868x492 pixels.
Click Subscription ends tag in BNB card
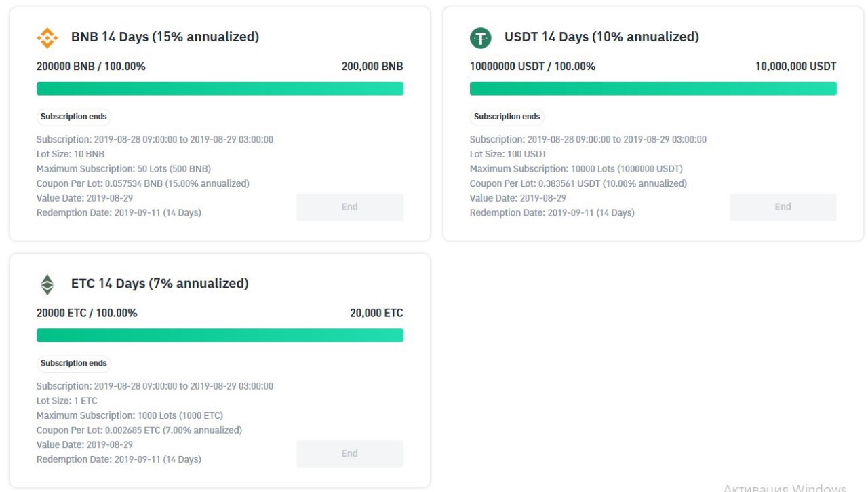point(73,117)
